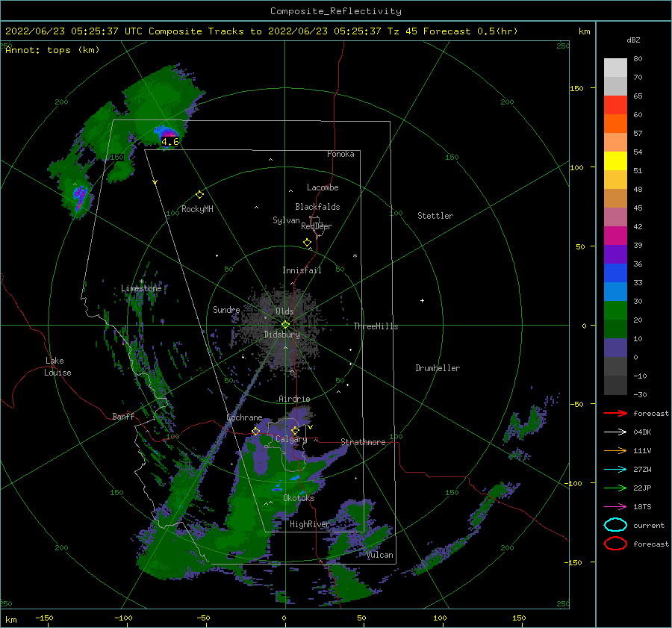Image resolution: width=672 pixels, height=628 pixels.
Task: Click the dBZ legend heading
Action: (x=633, y=40)
